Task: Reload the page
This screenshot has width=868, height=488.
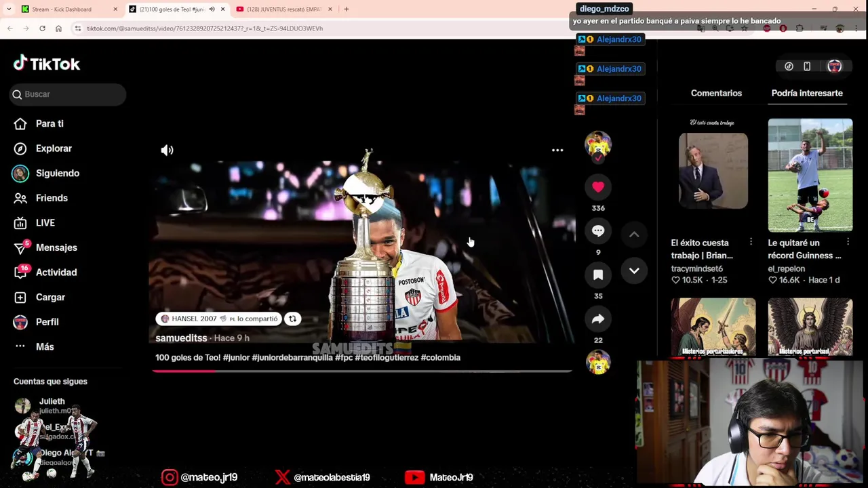Action: [x=42, y=28]
